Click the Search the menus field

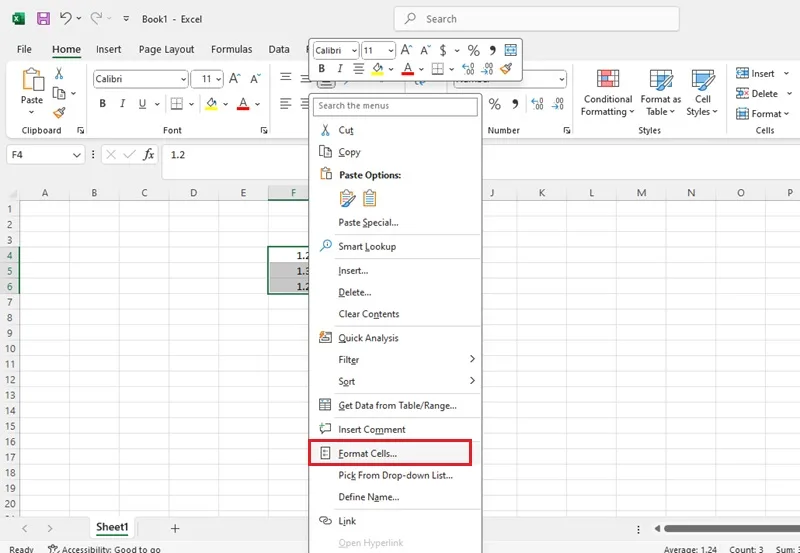tap(395, 106)
